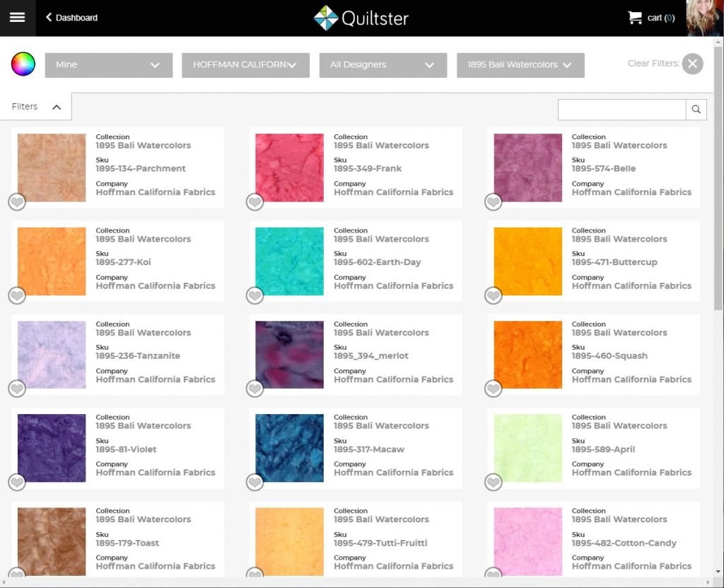724x588 pixels.
Task: Toggle heart on 1895-317-Macaw fabric
Action: 255,482
